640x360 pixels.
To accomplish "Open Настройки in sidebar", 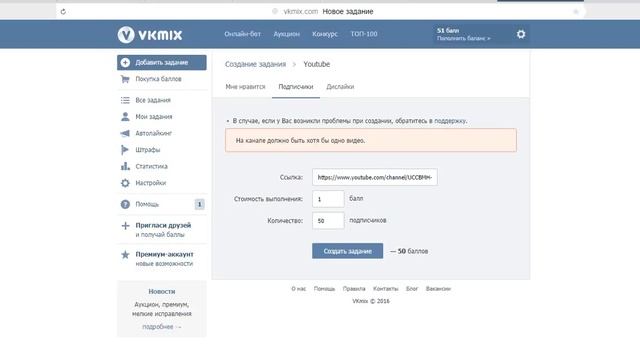I will coord(151,183).
